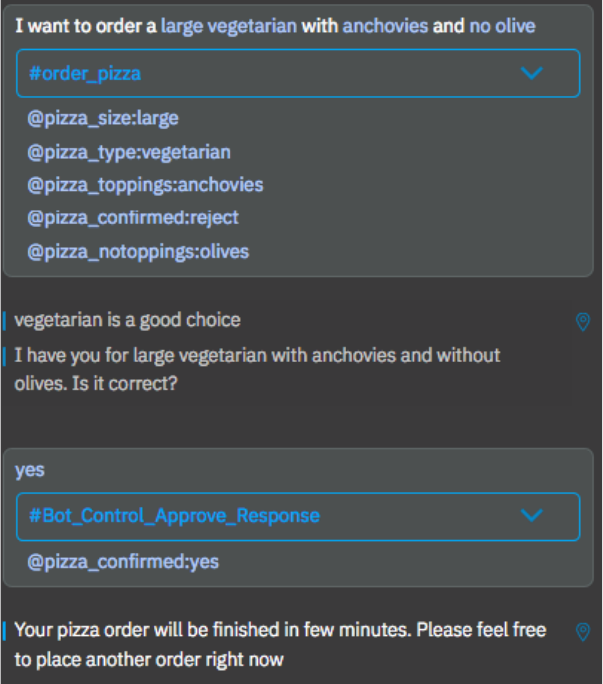
Task: Select the @pizza_confirmed:yes entity
Action: tap(123, 562)
